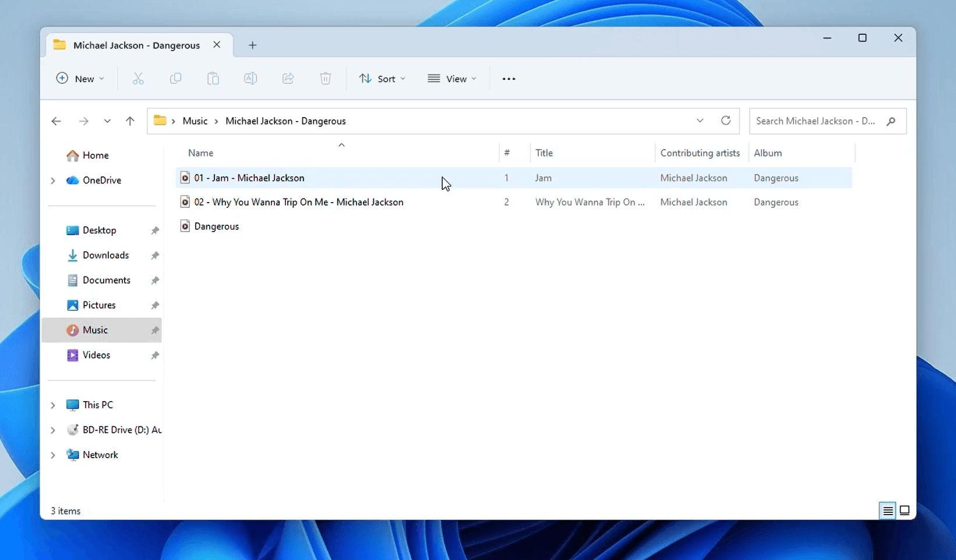Click the pin icon beside Music
The image size is (956, 560).
point(155,331)
